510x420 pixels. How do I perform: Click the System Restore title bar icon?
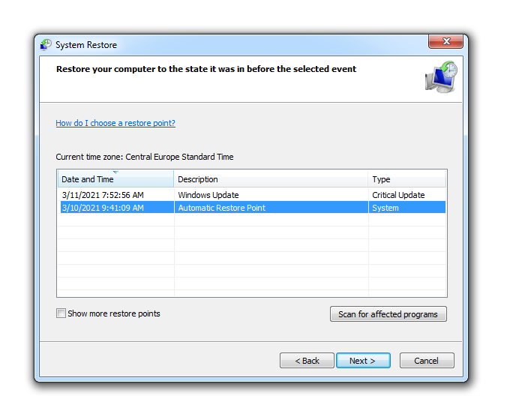46,45
